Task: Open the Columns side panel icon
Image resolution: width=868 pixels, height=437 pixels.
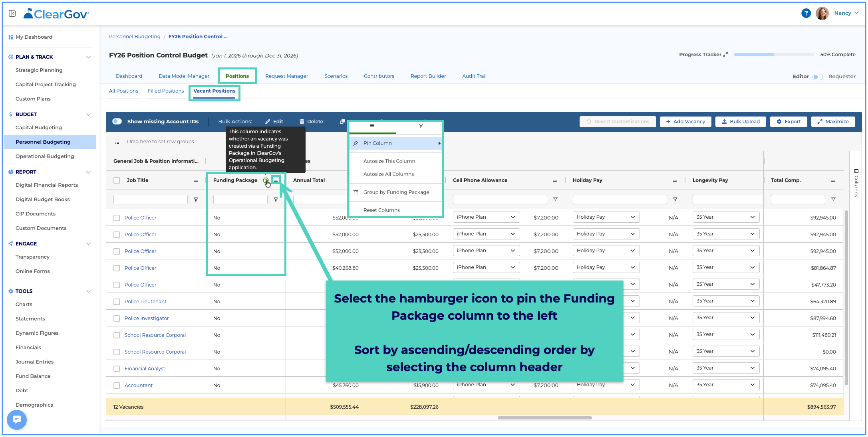Action: coord(856,183)
